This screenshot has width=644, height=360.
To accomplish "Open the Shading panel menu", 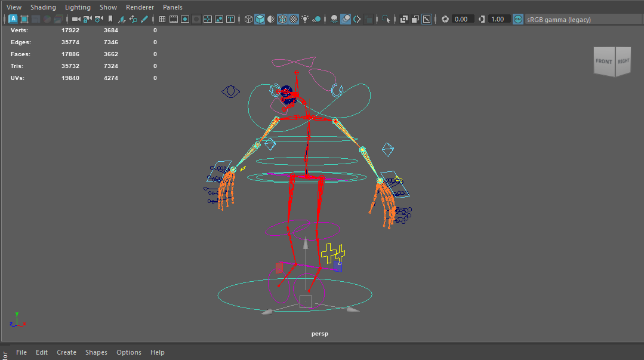I will pos(43,7).
